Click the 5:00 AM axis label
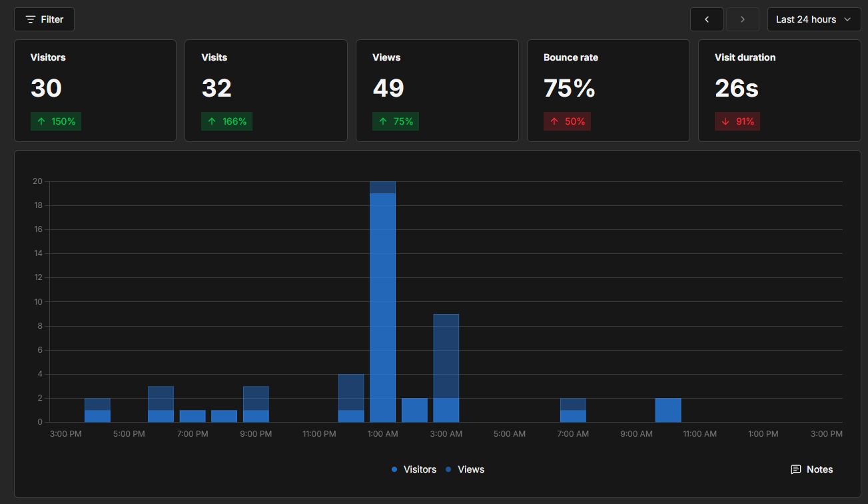Image resolution: width=868 pixels, height=504 pixels. pos(510,434)
